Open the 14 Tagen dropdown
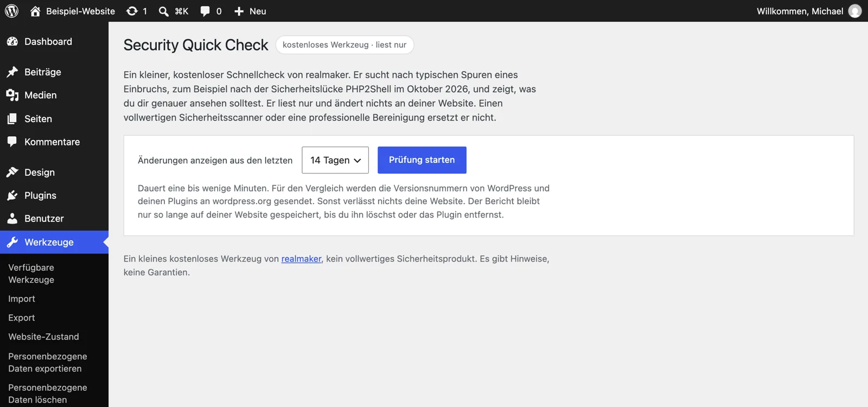This screenshot has width=868, height=407. click(335, 160)
